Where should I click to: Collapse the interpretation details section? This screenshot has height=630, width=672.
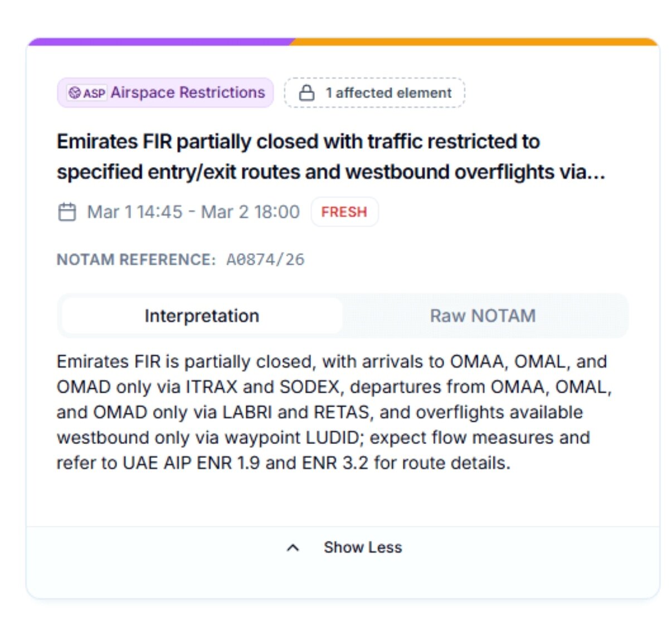[363, 547]
